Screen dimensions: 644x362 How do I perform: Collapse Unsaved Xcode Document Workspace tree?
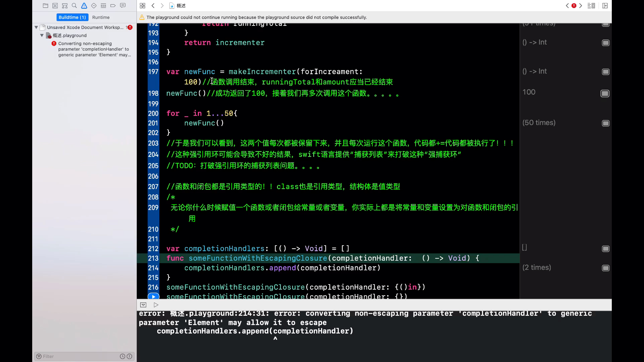coord(36,27)
